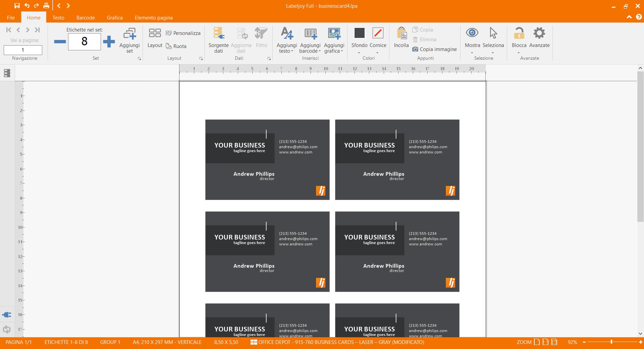Image resolution: width=644 pixels, height=349 pixels.
Task: Click the second zoom page-fit icon
Action: [546, 342]
